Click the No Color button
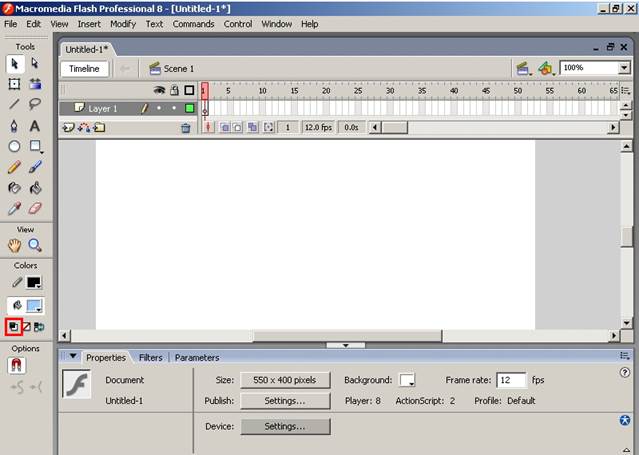 click(x=26, y=327)
